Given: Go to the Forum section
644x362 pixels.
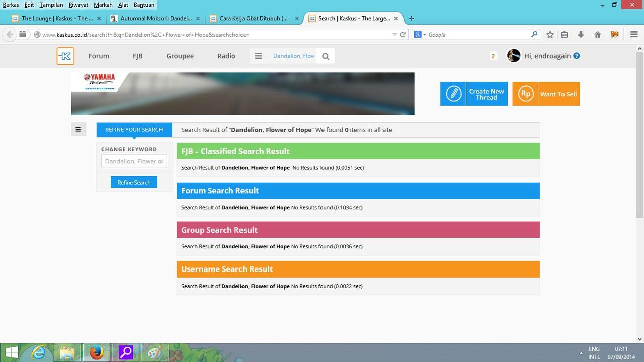Looking at the screenshot, I should (x=99, y=56).
